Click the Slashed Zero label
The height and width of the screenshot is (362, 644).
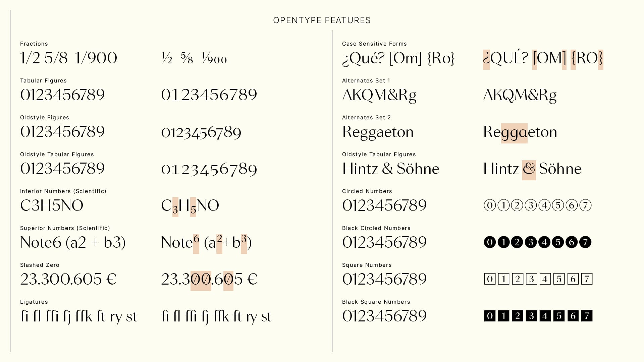pos(40,265)
